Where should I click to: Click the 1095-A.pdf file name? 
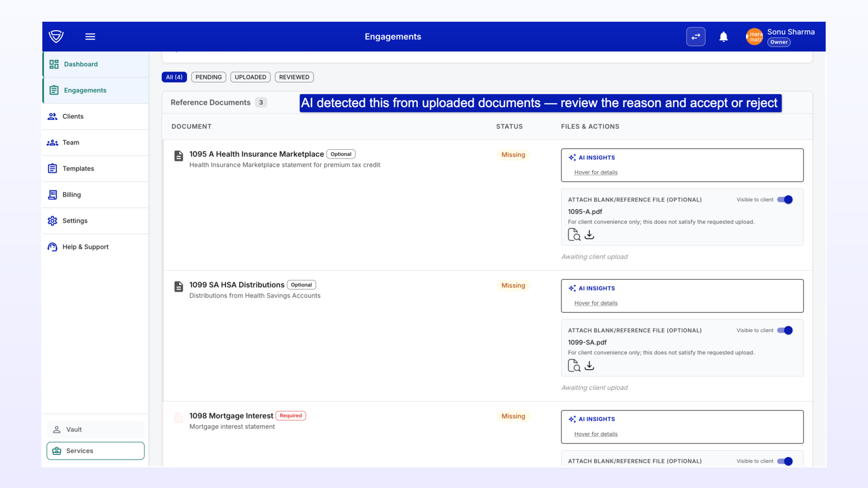click(x=585, y=211)
